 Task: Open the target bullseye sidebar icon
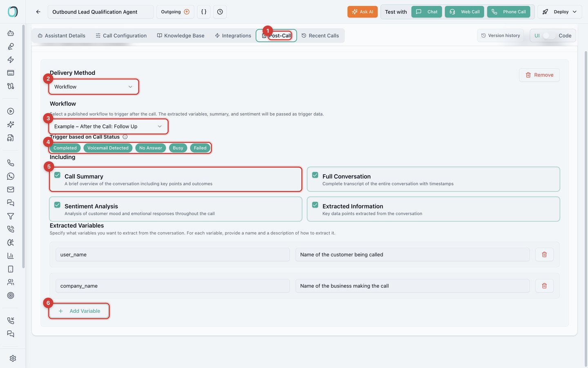(11, 295)
